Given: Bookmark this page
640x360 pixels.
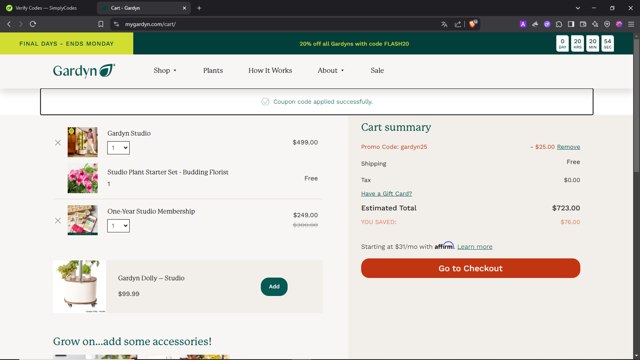Looking at the screenshot, I should pyautogui.click(x=100, y=24).
